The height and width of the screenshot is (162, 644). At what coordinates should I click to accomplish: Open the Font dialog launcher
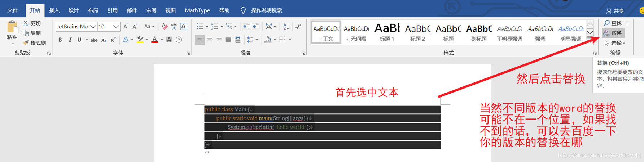pyautogui.click(x=188, y=53)
